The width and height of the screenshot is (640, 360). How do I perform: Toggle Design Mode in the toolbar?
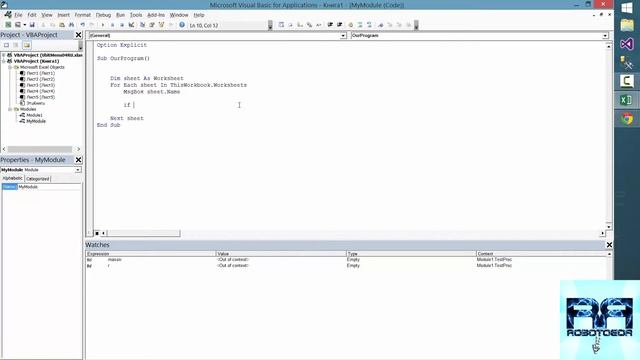pyautogui.click(x=131, y=25)
